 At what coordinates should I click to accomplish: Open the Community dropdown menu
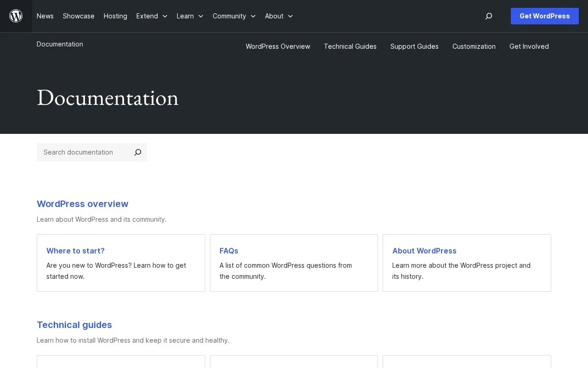click(234, 16)
